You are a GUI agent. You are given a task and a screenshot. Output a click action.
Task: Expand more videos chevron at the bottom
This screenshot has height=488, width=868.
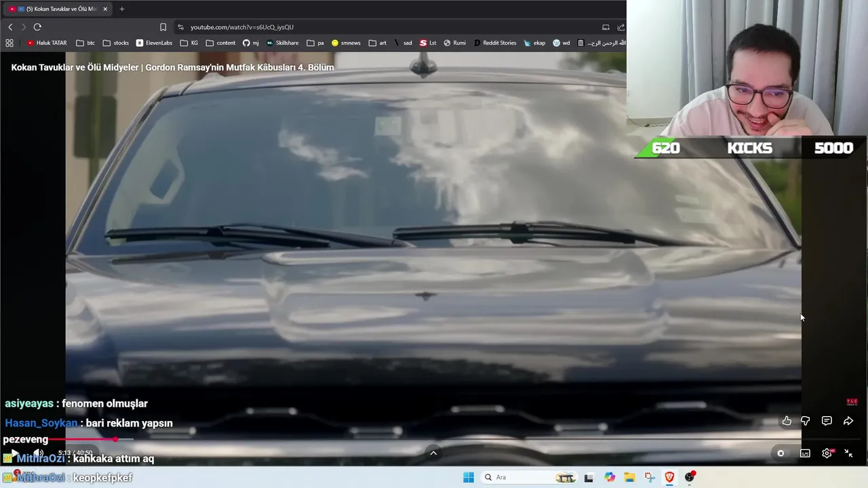433,453
